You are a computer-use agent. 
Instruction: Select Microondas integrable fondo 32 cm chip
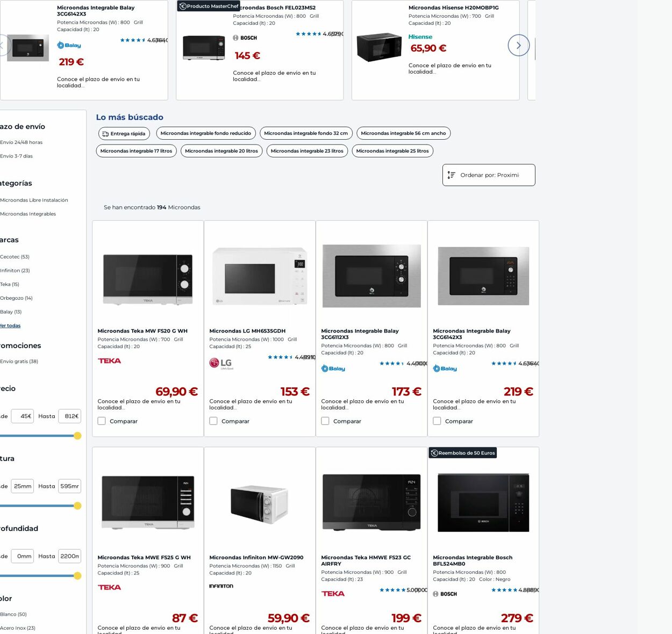306,133
